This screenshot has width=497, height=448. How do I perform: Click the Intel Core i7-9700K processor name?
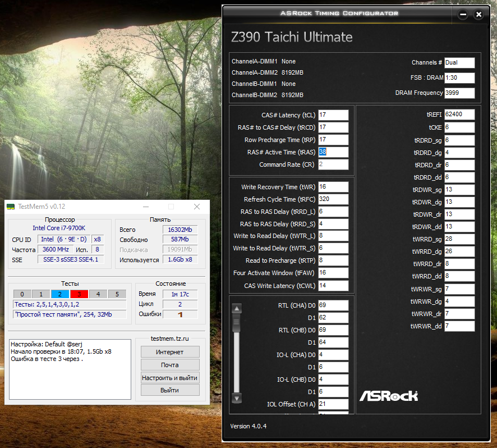(59, 228)
